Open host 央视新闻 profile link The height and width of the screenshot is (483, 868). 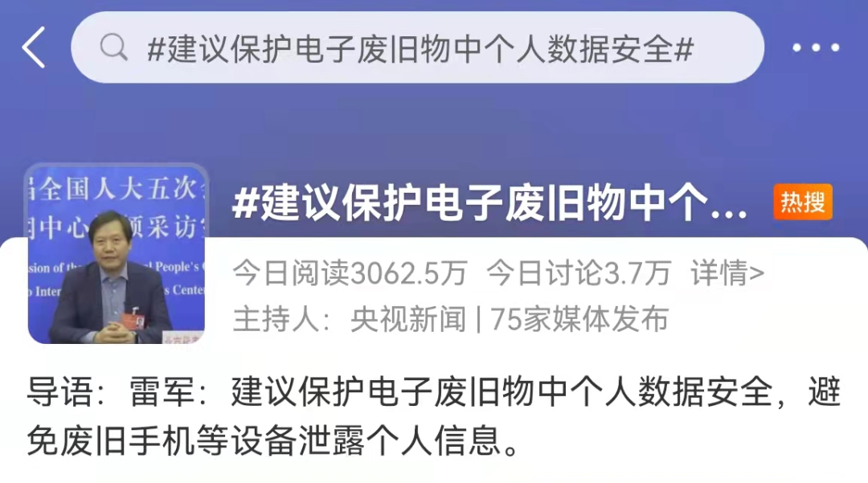(408, 319)
